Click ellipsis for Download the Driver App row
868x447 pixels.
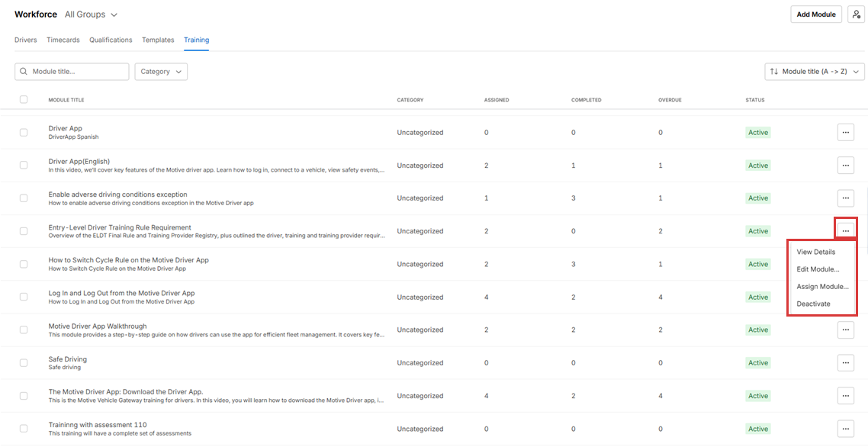845,396
